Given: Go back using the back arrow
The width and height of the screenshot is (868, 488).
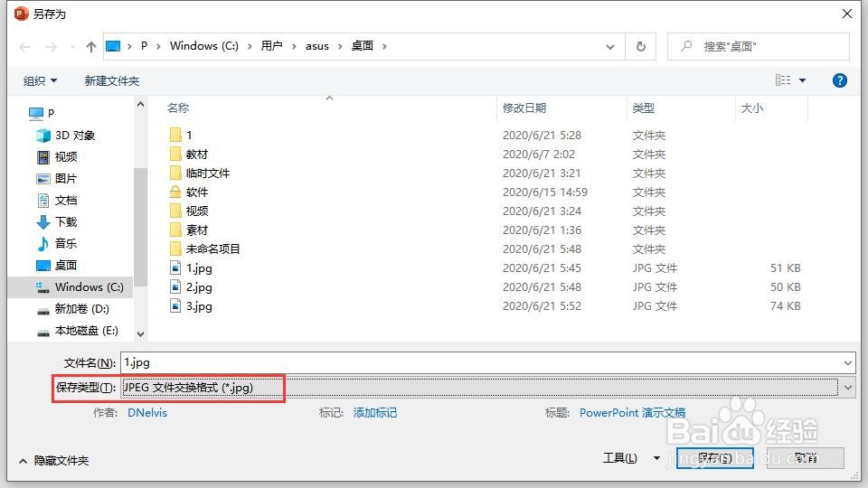Looking at the screenshot, I should coord(24,47).
